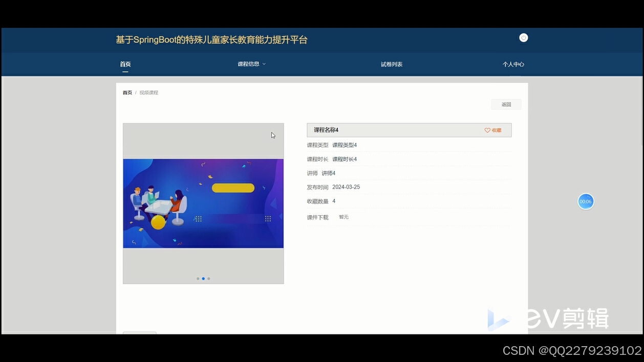Click the 返回 button
This screenshot has width=644, height=362.
[506, 104]
